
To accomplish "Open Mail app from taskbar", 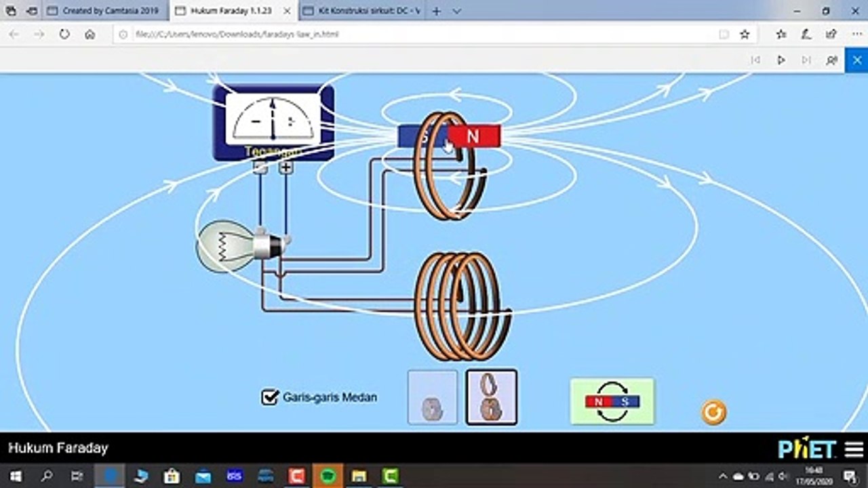I will (x=203, y=476).
